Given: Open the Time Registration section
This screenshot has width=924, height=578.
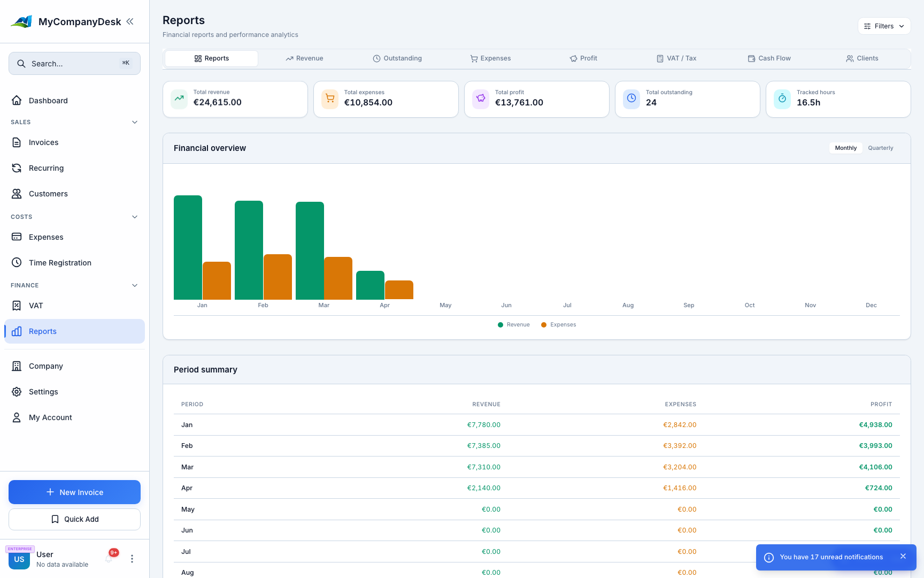Looking at the screenshot, I should click(60, 262).
